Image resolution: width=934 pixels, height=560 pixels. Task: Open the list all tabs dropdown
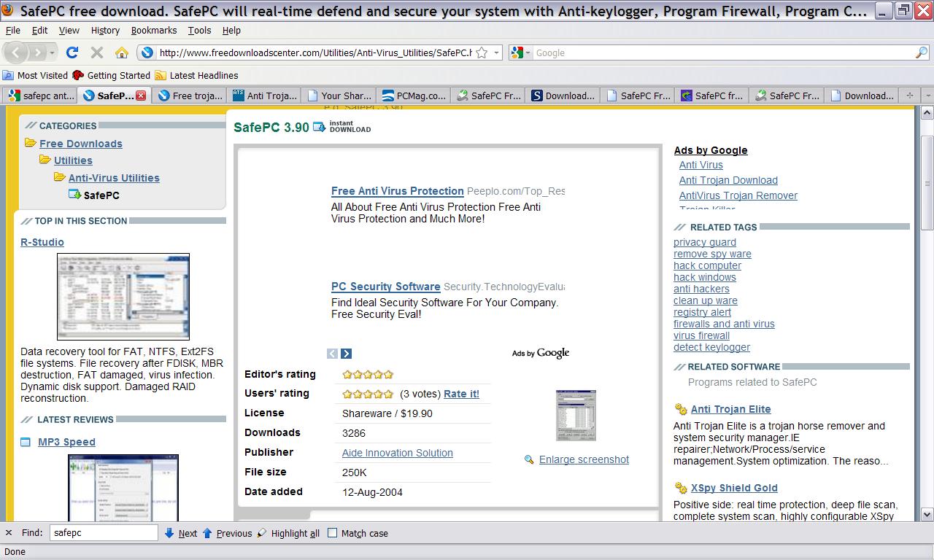point(927,96)
